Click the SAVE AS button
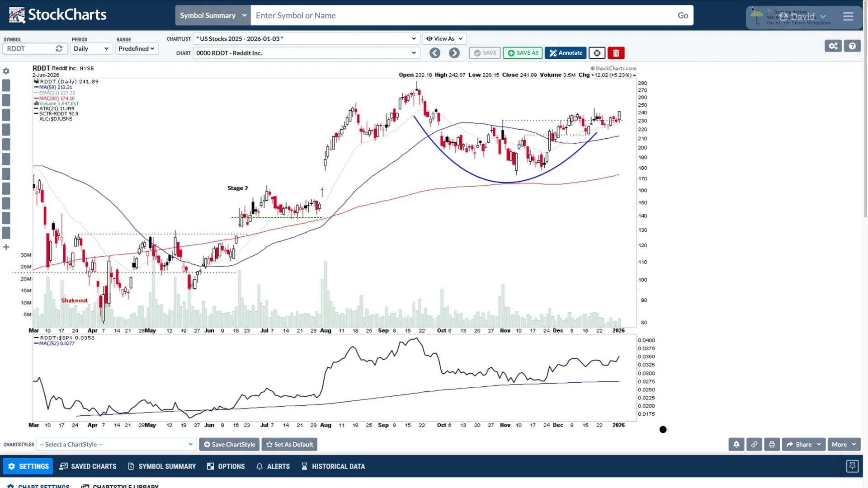Screen dimensions: 868x488 523,53
